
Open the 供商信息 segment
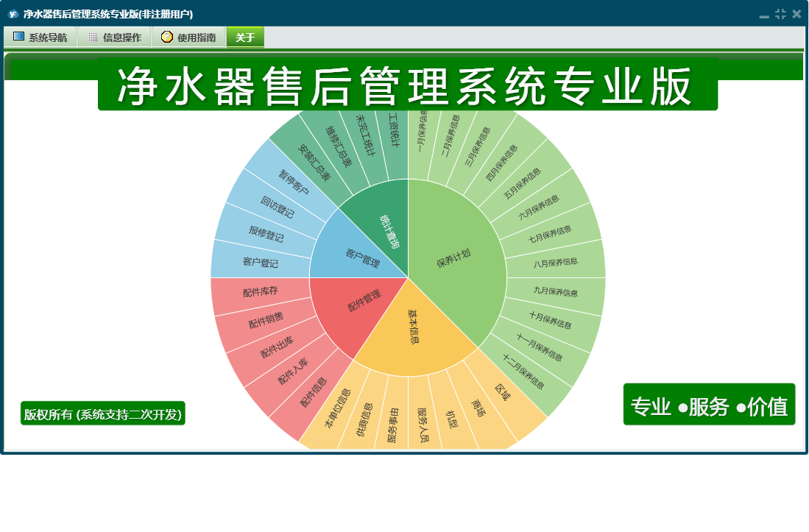pyautogui.click(x=364, y=419)
